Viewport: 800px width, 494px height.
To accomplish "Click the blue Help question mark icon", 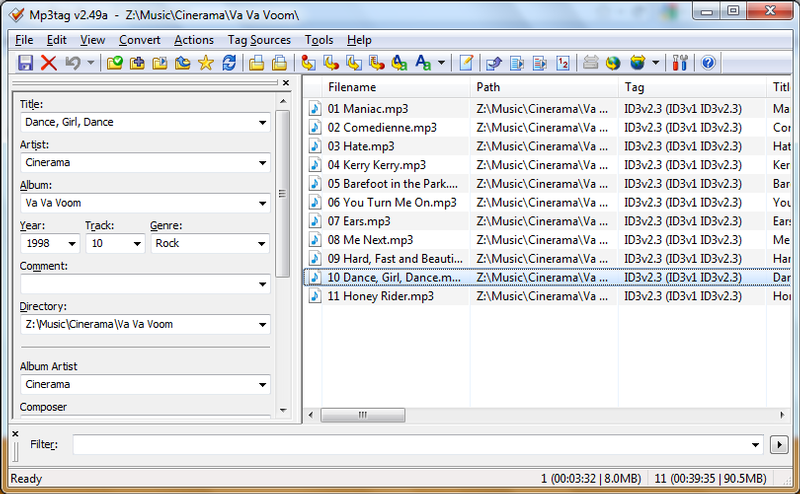I will (708, 63).
